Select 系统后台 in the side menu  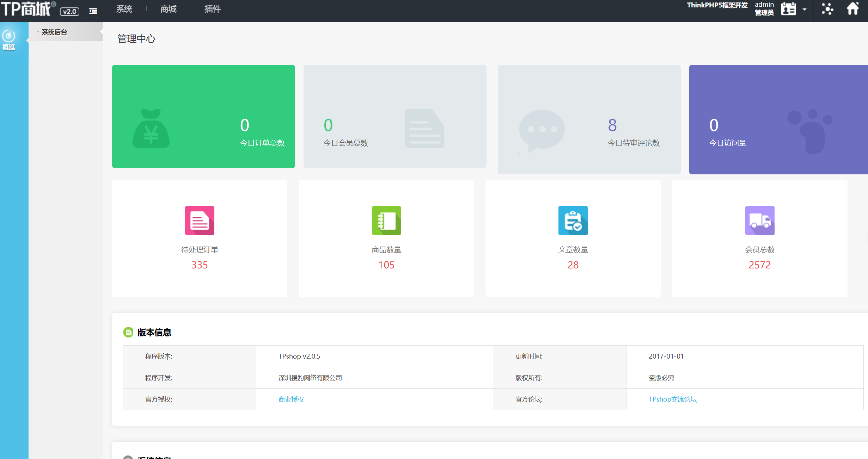click(x=55, y=32)
